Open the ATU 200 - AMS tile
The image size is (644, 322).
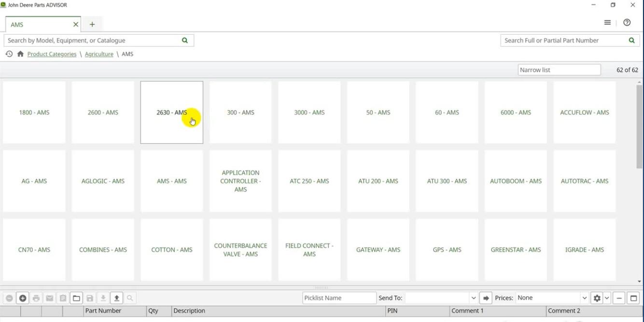click(378, 181)
